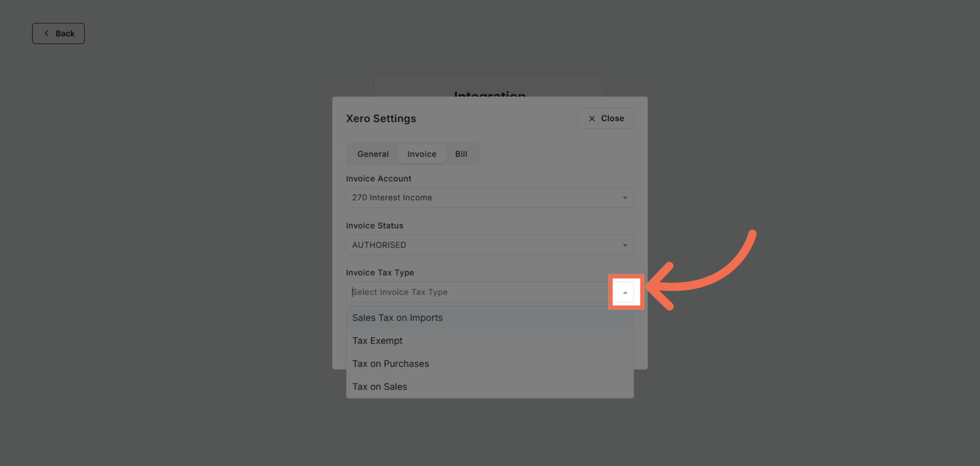
Task: Click the dropdown caret on Invoice Account
Action: [x=625, y=197]
